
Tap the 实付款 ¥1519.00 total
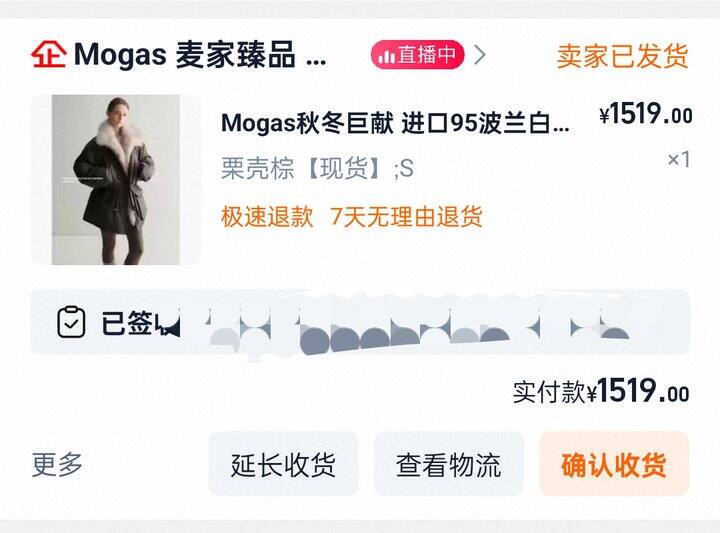pos(601,392)
